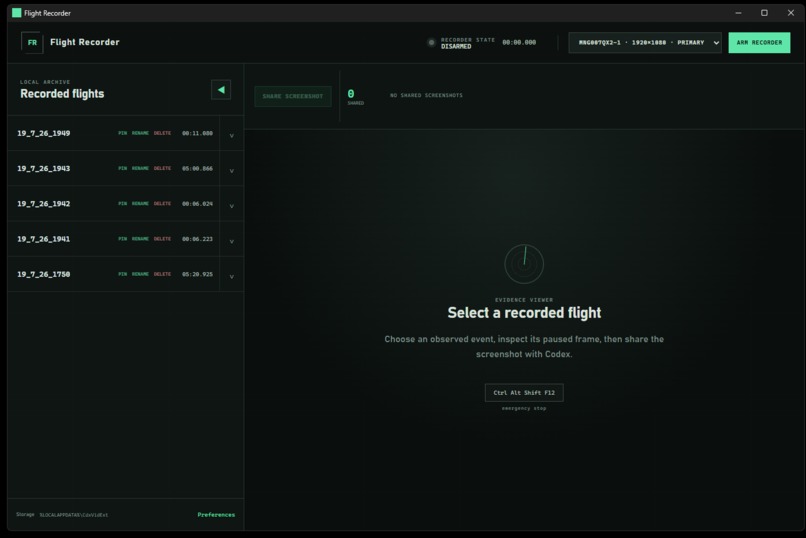
Task: Pin flight 19_7_26_1941
Action: point(122,239)
